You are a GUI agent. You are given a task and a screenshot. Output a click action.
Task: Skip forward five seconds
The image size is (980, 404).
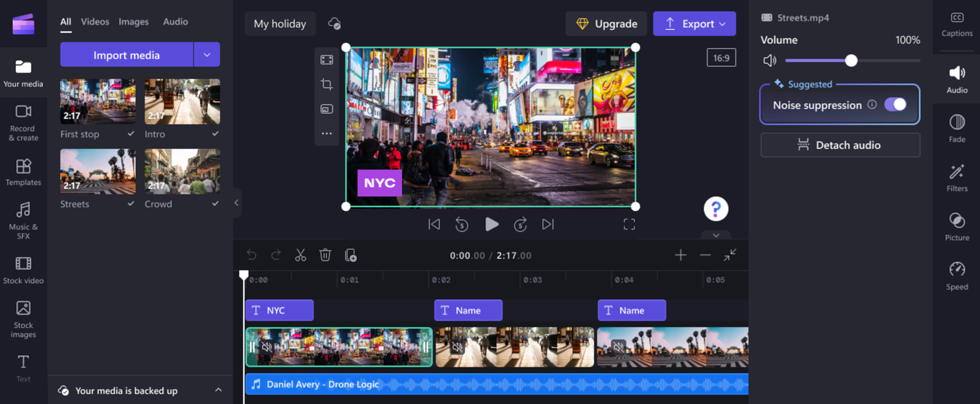point(520,224)
